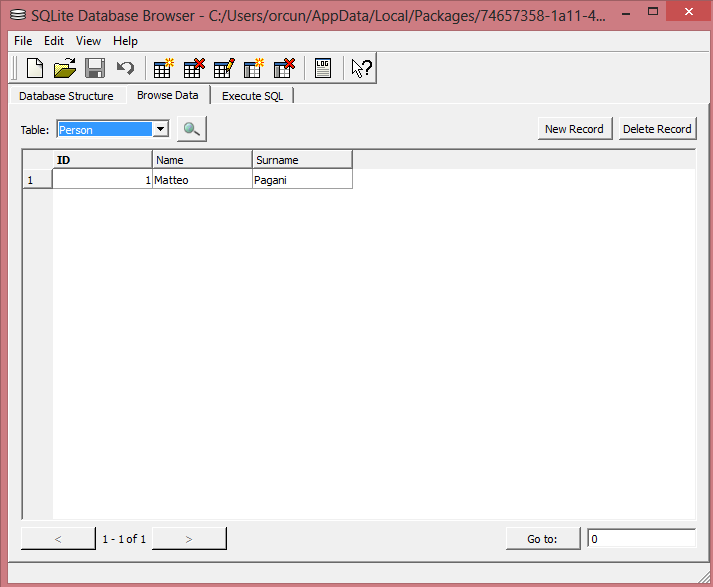Click the Go to record number field
Screen dimensions: 713x587
(642, 538)
